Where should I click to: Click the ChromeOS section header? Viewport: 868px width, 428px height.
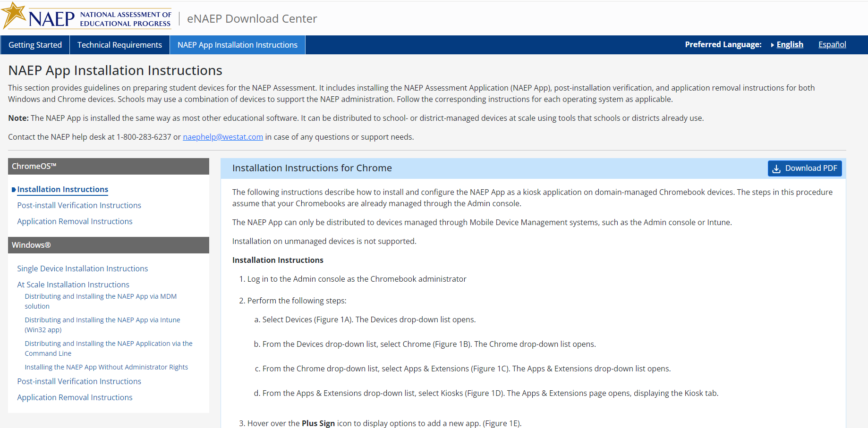tap(109, 166)
